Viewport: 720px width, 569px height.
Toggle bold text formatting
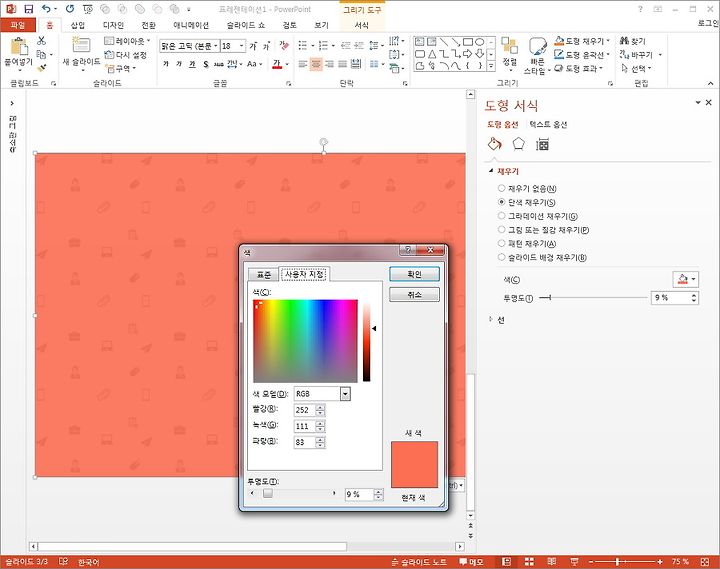click(x=166, y=64)
